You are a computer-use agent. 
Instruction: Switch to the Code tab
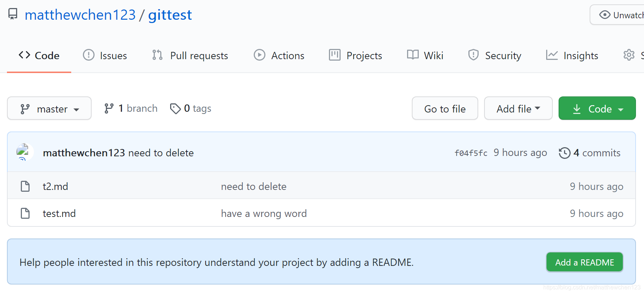(39, 56)
